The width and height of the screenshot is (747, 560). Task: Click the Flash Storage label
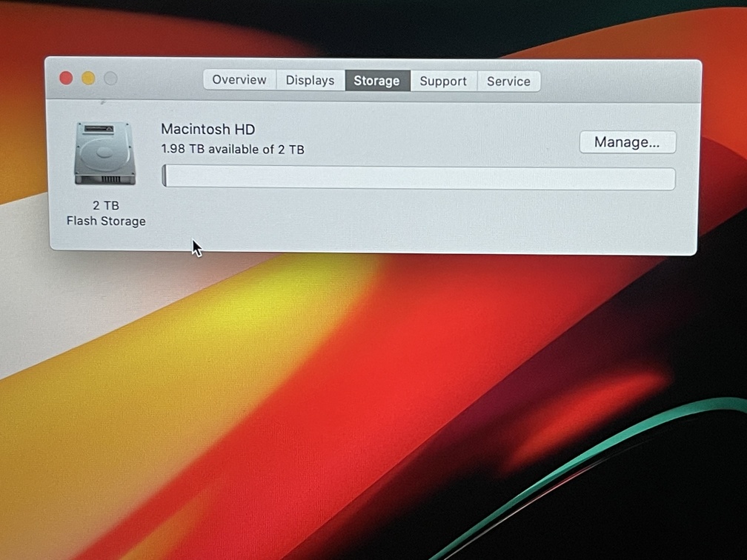point(106,221)
